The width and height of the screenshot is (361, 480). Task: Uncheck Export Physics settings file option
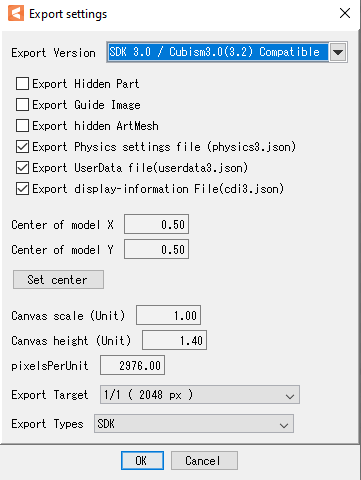(x=22, y=147)
